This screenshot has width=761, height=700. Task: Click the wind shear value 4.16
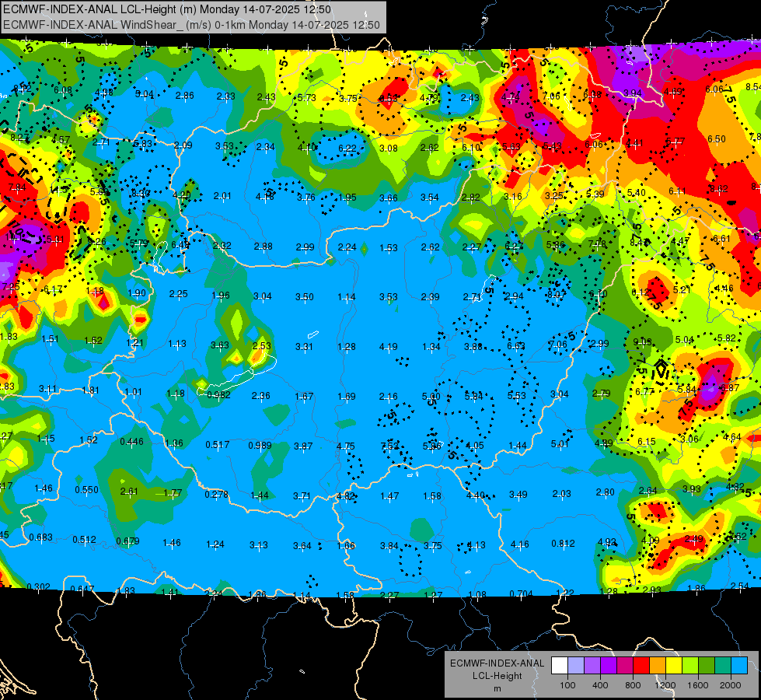[519, 544]
